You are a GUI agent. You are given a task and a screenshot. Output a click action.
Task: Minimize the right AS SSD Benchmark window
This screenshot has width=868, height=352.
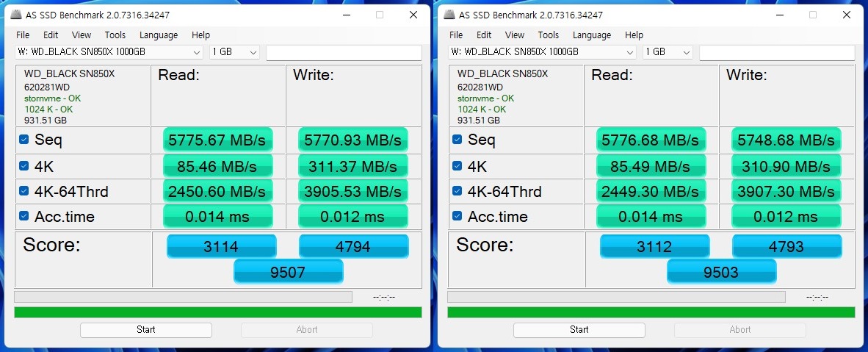point(779,15)
